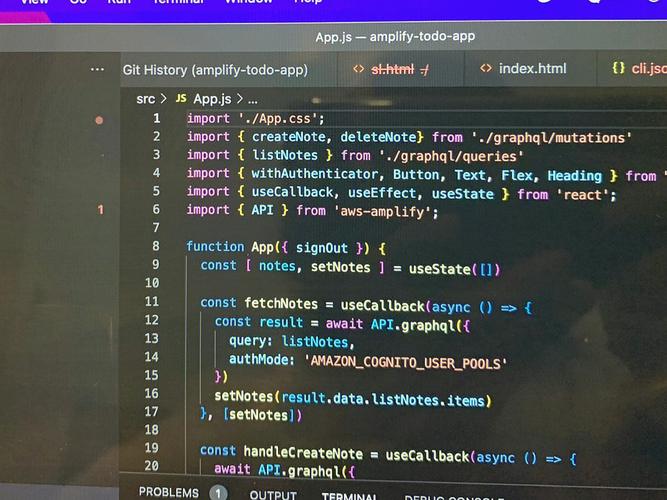This screenshot has width=667, height=500.
Task: Open the PROBLEMS panel tab
Action: point(168,492)
